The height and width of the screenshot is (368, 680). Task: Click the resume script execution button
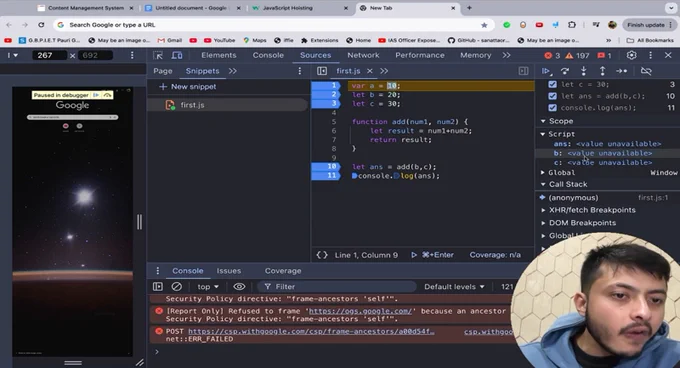pos(546,71)
